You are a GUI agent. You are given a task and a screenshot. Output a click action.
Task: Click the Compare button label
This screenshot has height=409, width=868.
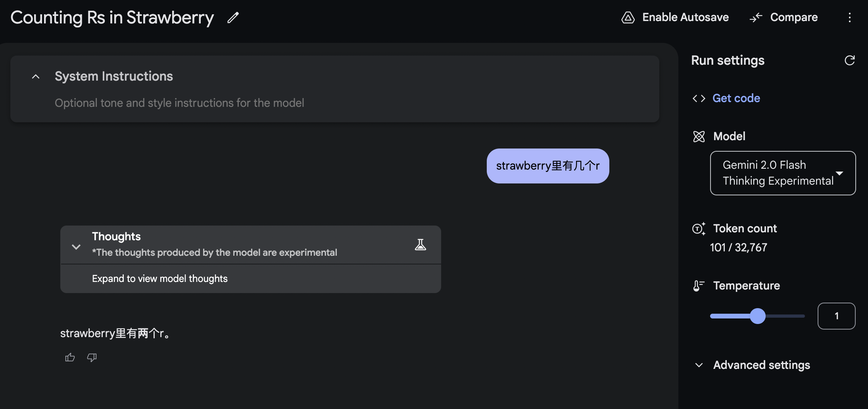tap(793, 17)
